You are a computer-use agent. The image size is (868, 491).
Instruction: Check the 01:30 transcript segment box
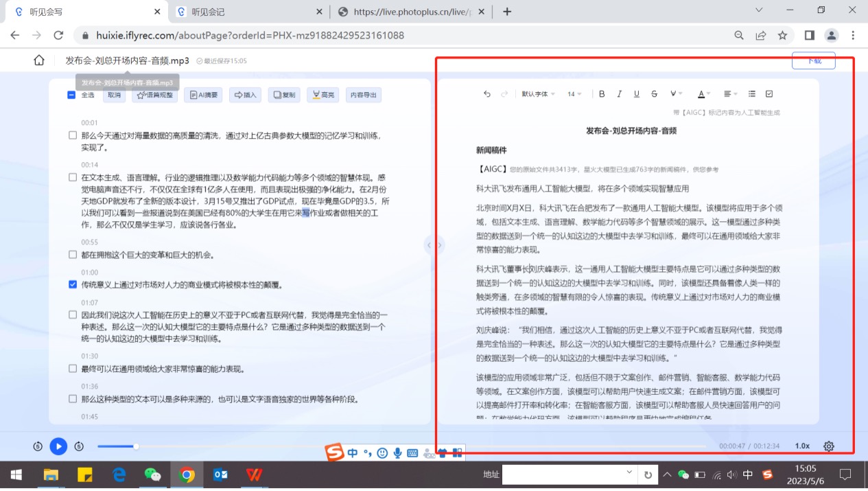click(x=73, y=369)
